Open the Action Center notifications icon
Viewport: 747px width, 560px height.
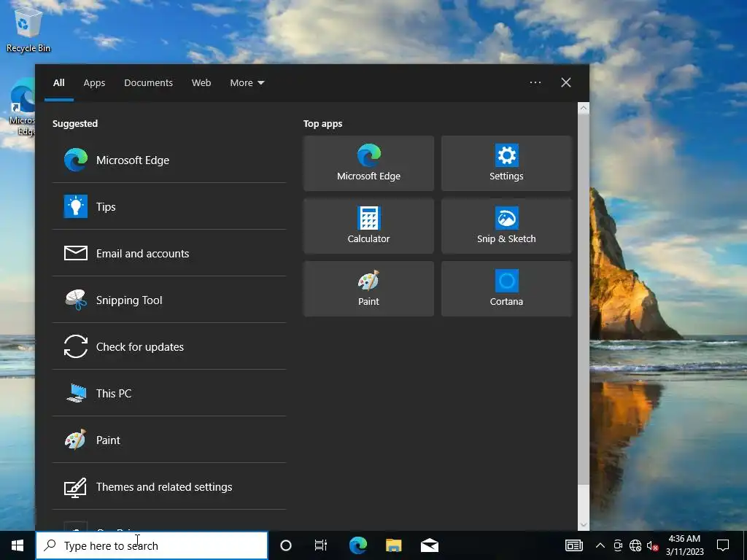[723, 545]
